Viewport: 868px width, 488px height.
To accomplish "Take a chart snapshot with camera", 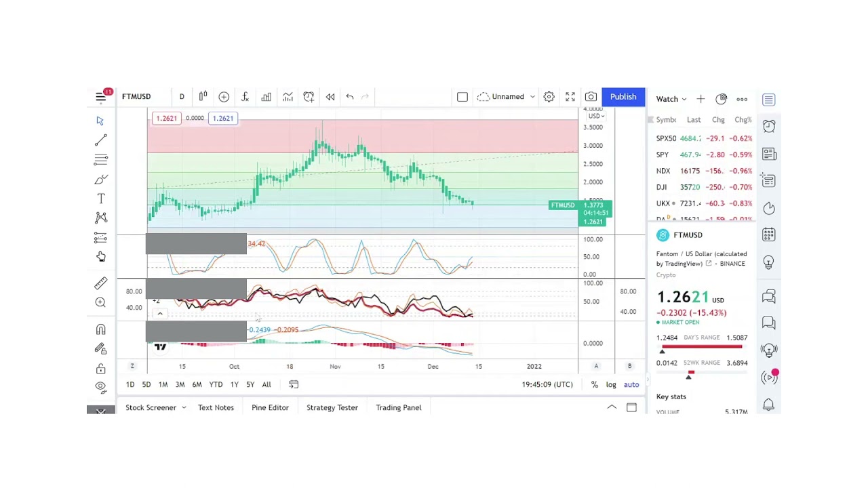I will click(x=591, y=97).
